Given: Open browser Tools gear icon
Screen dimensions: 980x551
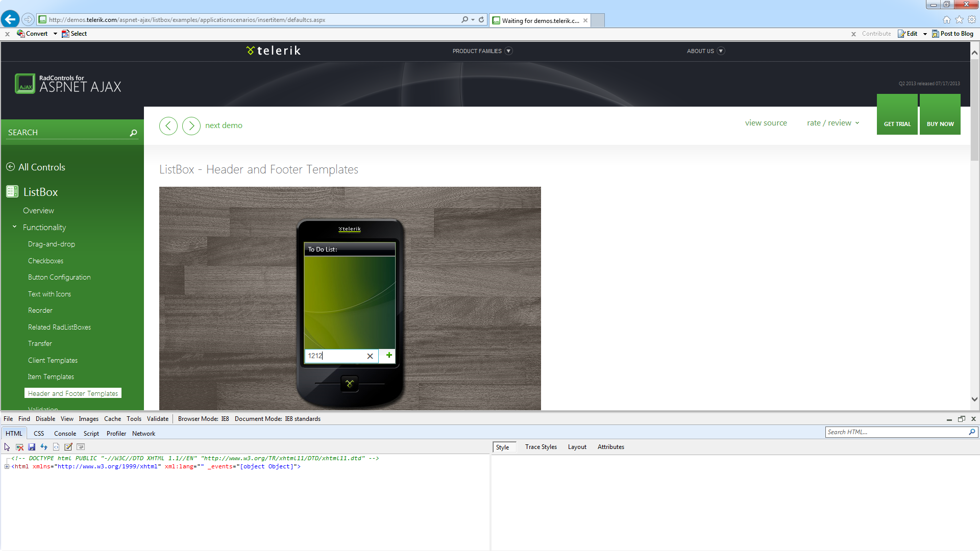Looking at the screenshot, I should pyautogui.click(x=972, y=19).
